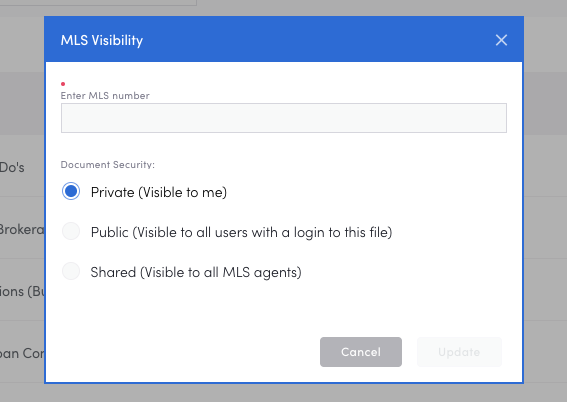Screen dimensions: 567x402
Task: Click the Do's row behind the dialog
Action: click(x=22, y=166)
